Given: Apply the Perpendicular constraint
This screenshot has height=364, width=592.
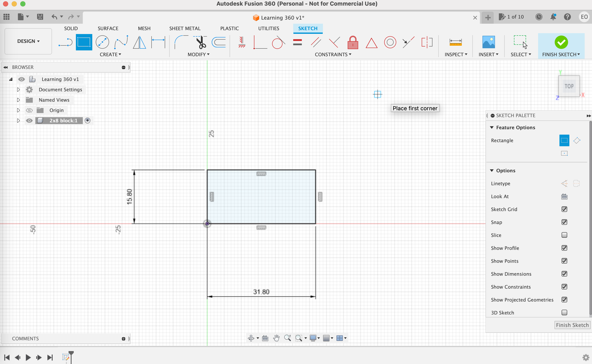Looking at the screenshot, I should tap(334, 42).
